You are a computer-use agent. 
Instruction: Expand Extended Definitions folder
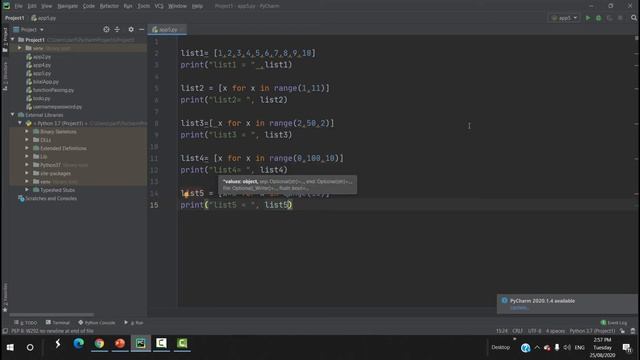coord(27,148)
